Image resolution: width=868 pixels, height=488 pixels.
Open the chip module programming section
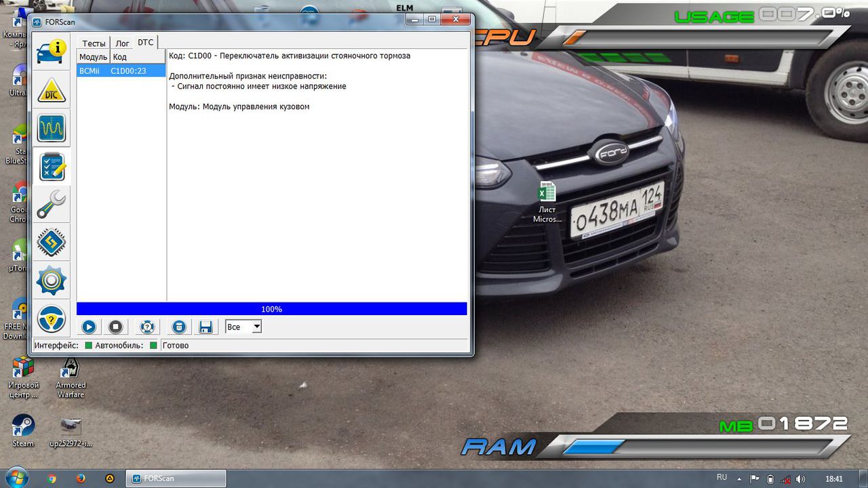[x=52, y=242]
